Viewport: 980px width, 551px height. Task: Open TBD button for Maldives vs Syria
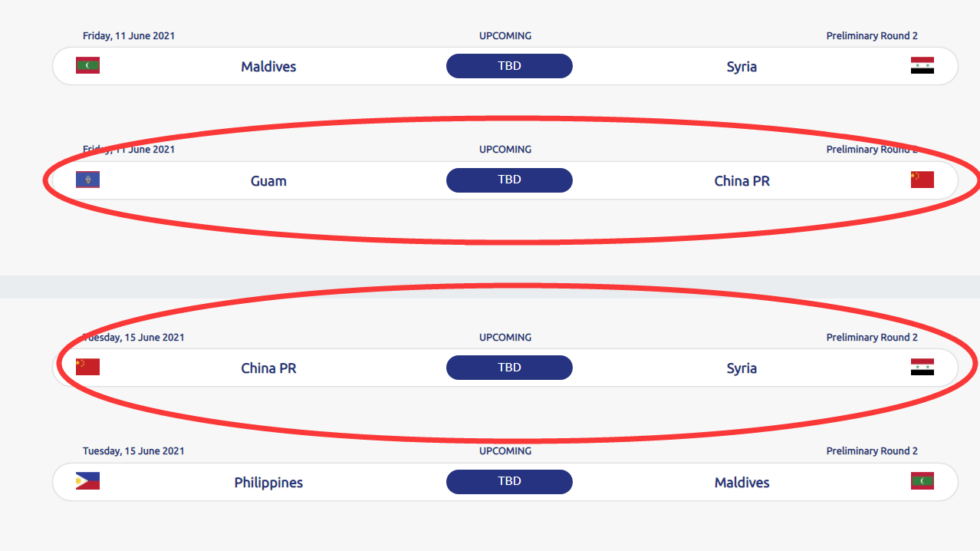509,66
